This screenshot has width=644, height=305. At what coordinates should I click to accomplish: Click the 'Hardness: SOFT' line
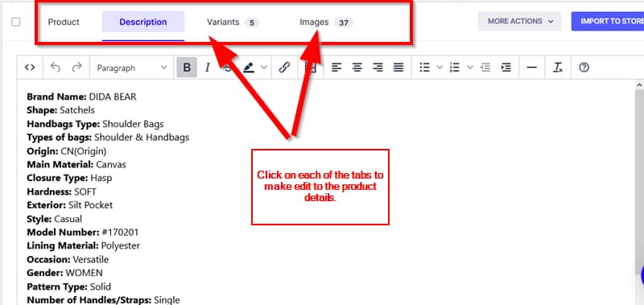62,192
